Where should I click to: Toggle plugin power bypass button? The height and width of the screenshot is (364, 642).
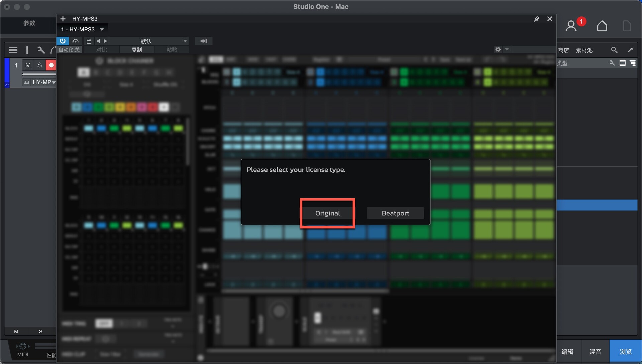pyautogui.click(x=63, y=41)
